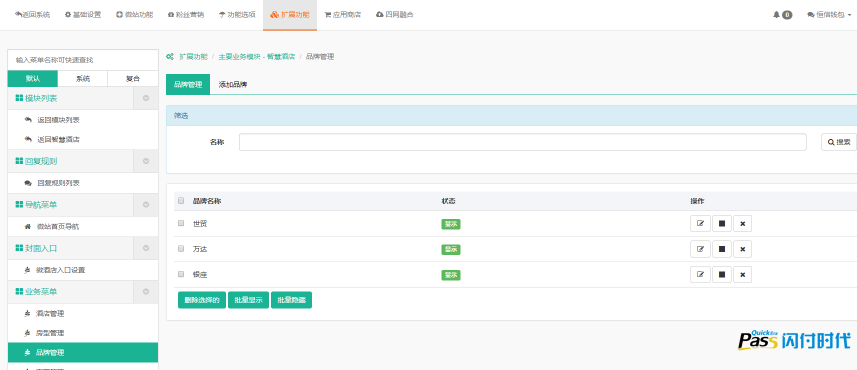Switch to the 添加品牌 tab

tap(233, 85)
